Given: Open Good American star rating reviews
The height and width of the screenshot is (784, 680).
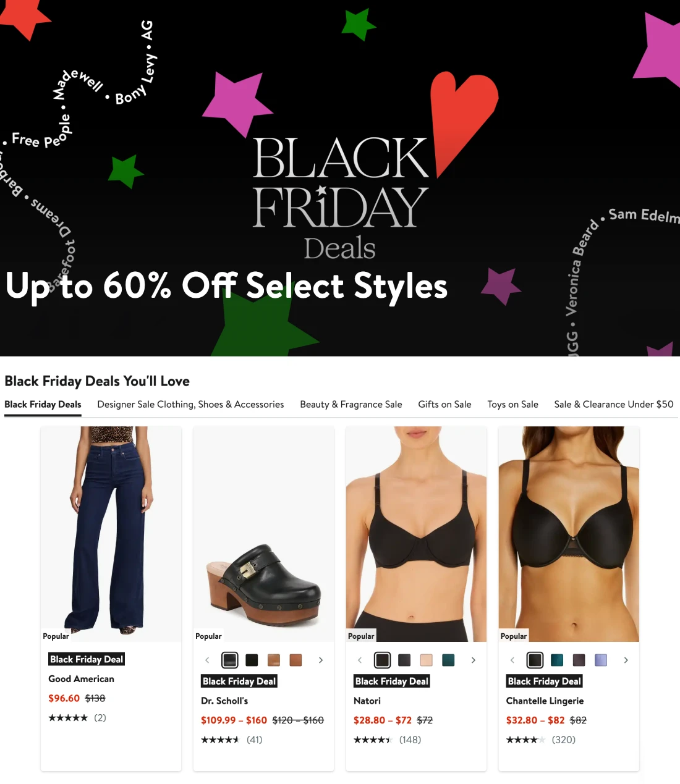Looking at the screenshot, I should 77,718.
